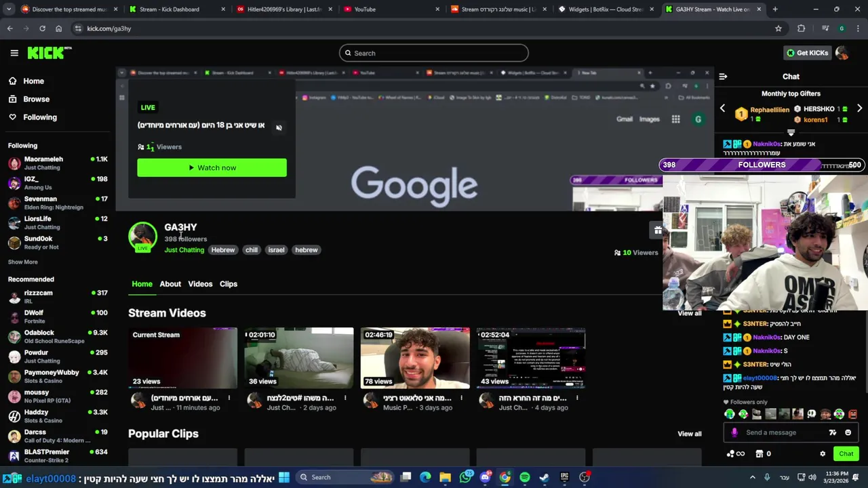
Task: Open the 7TV emote picker in chat
Action: click(833, 432)
